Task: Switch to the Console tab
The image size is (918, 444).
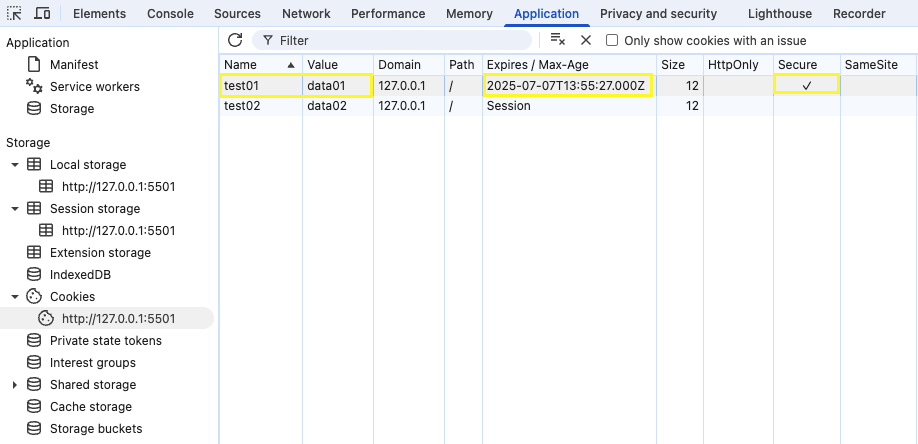Action: 170,14
